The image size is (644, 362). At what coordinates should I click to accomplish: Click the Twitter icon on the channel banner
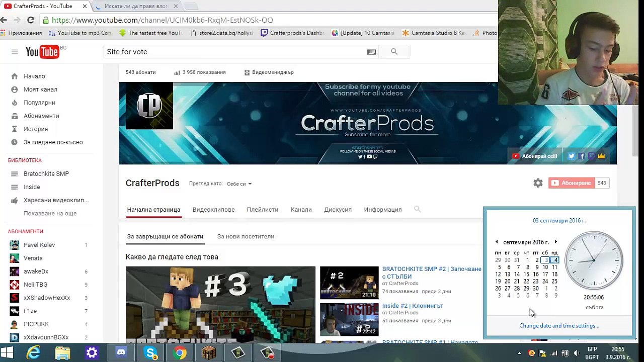click(x=572, y=156)
